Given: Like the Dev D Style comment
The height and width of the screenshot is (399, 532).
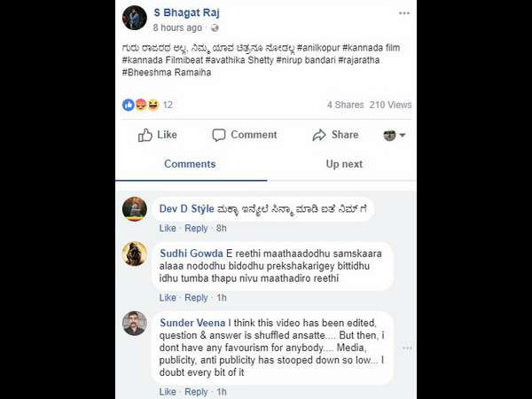Looking at the screenshot, I should coord(167,228).
